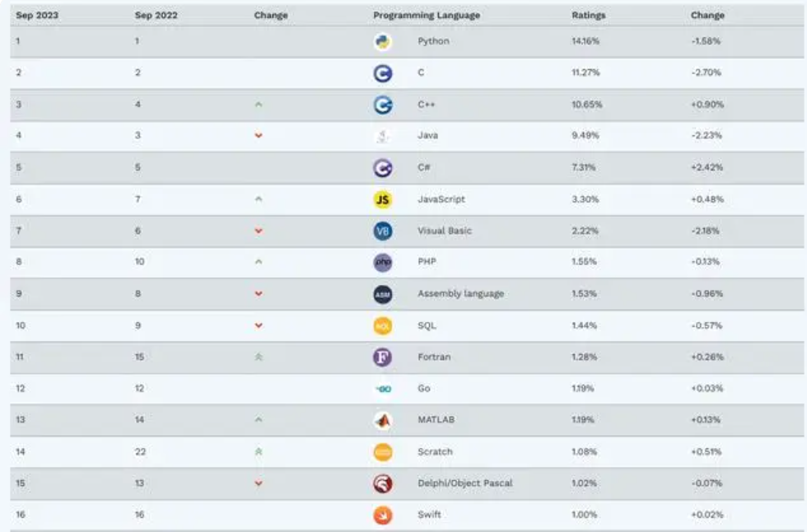Click the orange Swift bird icon
The width and height of the screenshot is (807, 532).
tap(382, 515)
